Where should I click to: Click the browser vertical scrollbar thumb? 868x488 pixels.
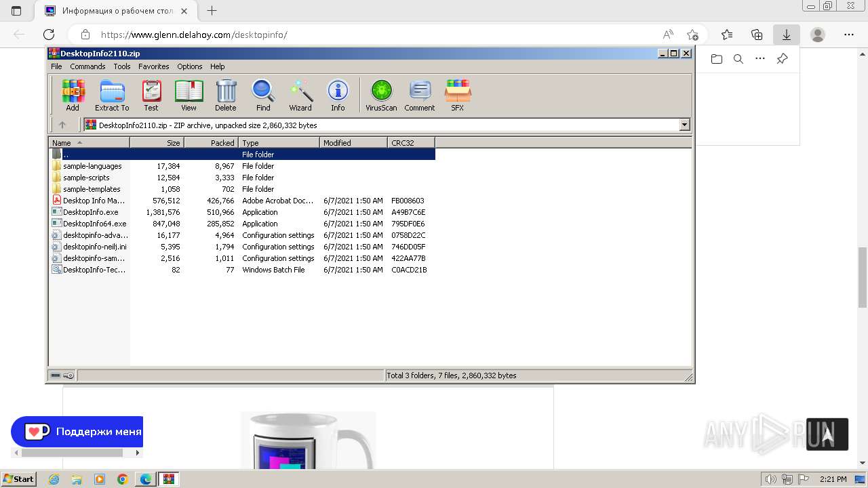[863, 279]
